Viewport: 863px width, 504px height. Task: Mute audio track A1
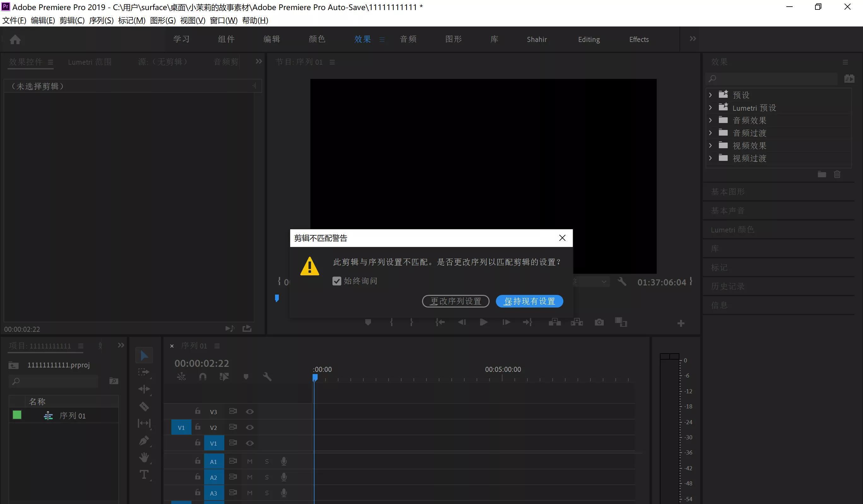pos(250,461)
